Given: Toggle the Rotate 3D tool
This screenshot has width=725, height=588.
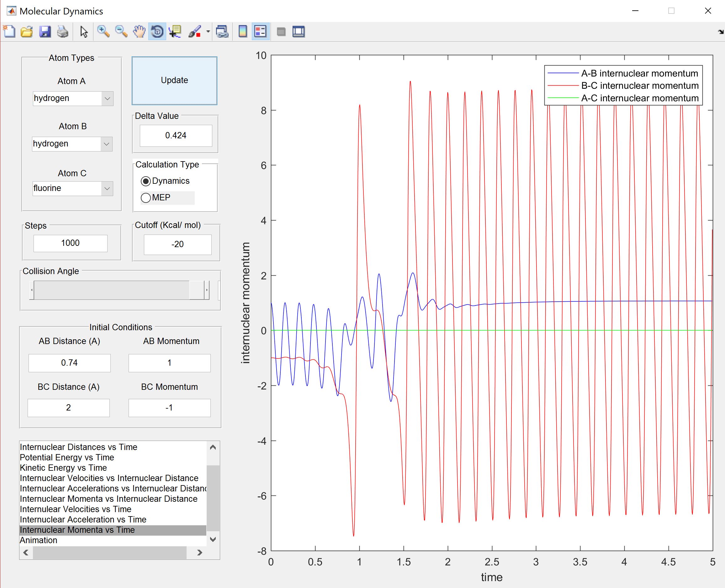Looking at the screenshot, I should point(157,32).
